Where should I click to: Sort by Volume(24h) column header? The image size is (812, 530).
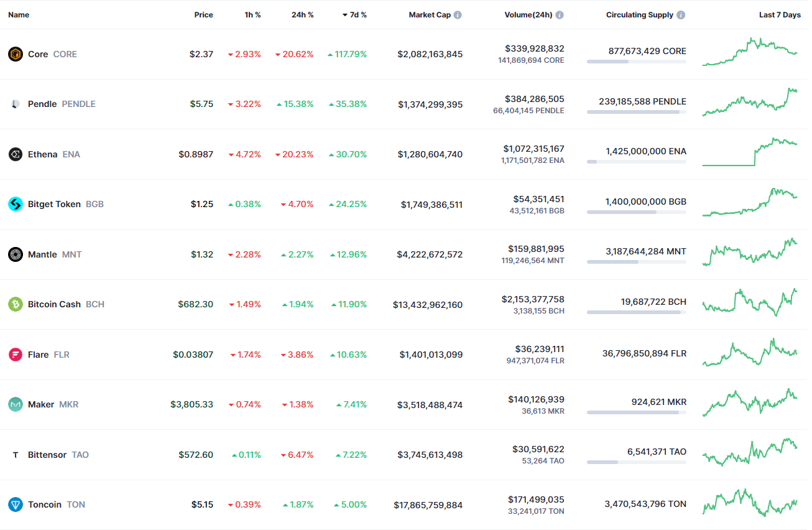tap(528, 14)
